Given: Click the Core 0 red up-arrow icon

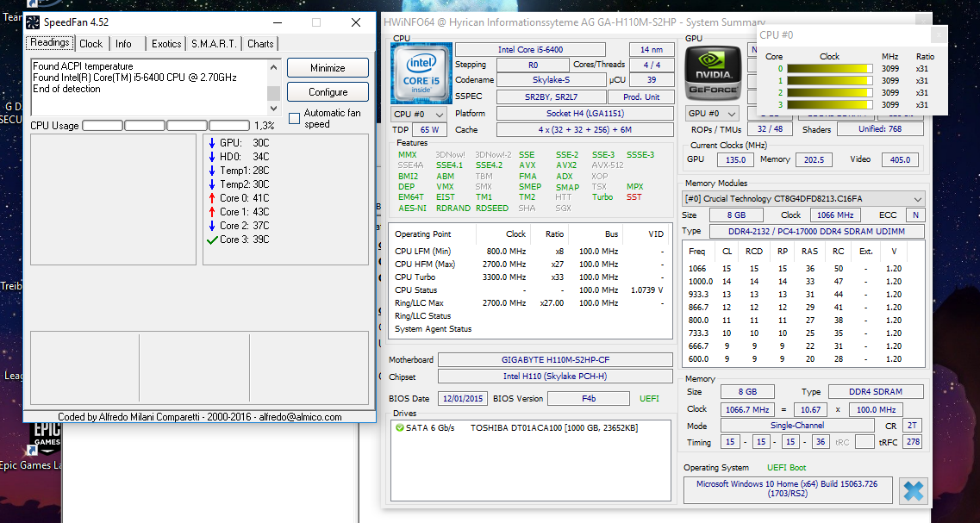Looking at the screenshot, I should [212, 198].
